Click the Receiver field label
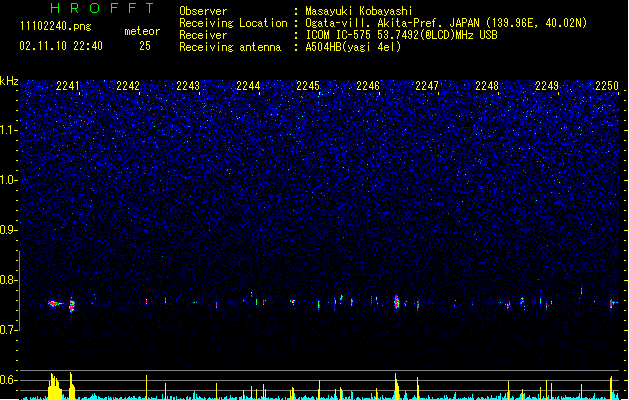Viewport: 629px width, 400px height. (203, 35)
